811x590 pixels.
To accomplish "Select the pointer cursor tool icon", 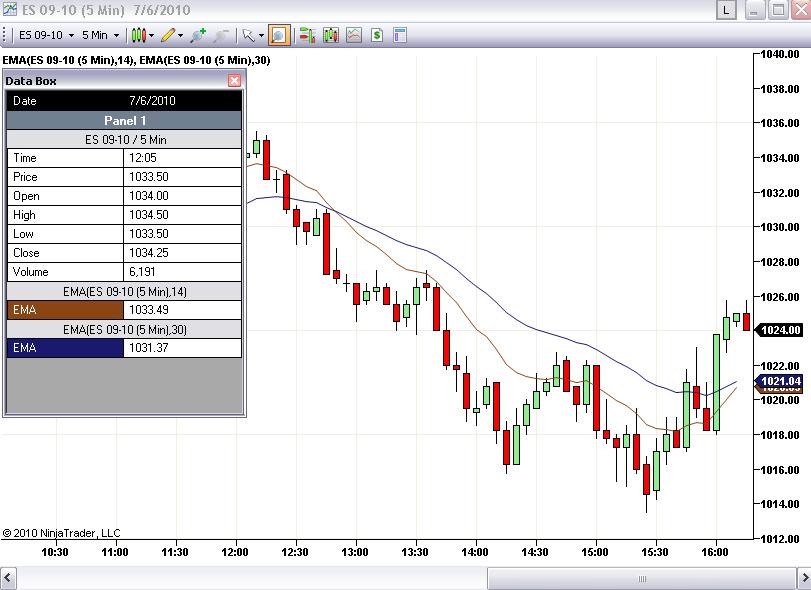I will (x=249, y=35).
